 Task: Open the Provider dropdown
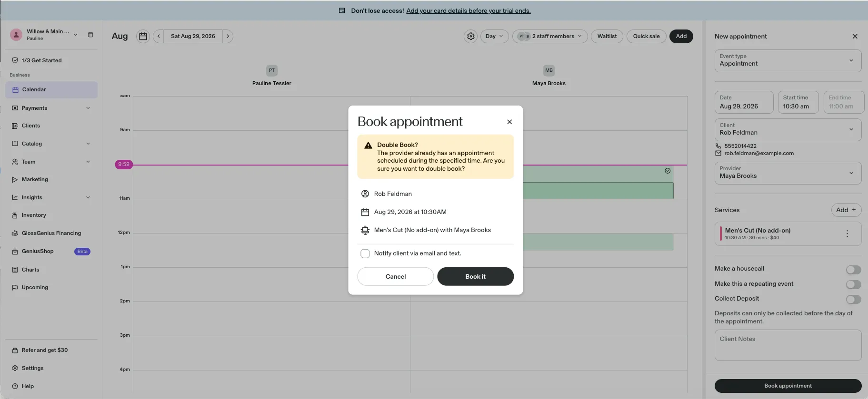coord(788,173)
